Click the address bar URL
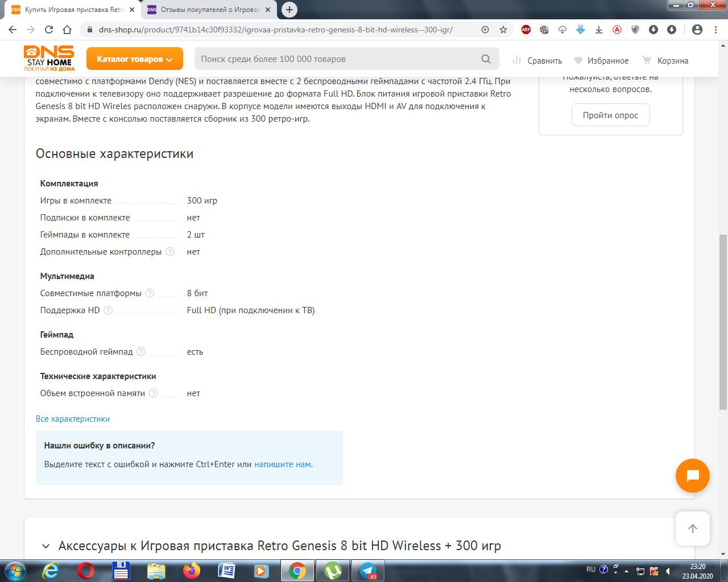The width and height of the screenshot is (728, 582). (x=276, y=30)
